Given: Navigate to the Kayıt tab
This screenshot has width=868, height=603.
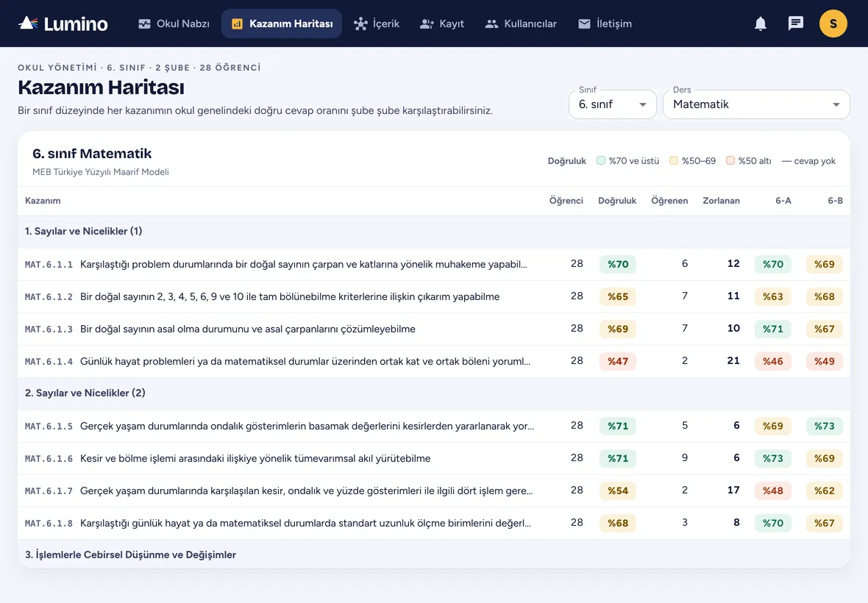Looking at the screenshot, I should tap(442, 24).
